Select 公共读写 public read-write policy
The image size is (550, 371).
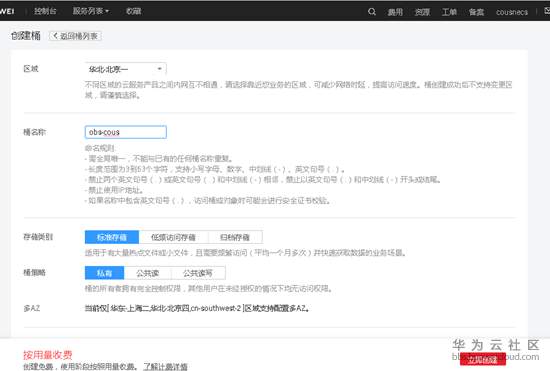pos(198,273)
